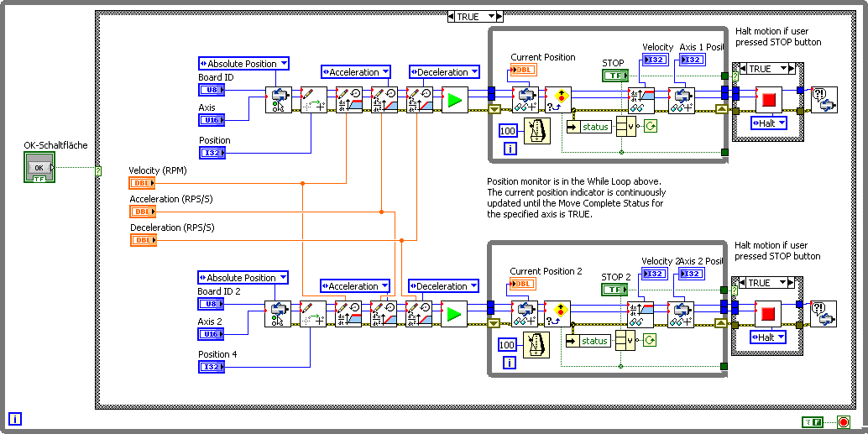Click the outer loop's red stop terminal
The width and height of the screenshot is (868, 434).
[844, 422]
